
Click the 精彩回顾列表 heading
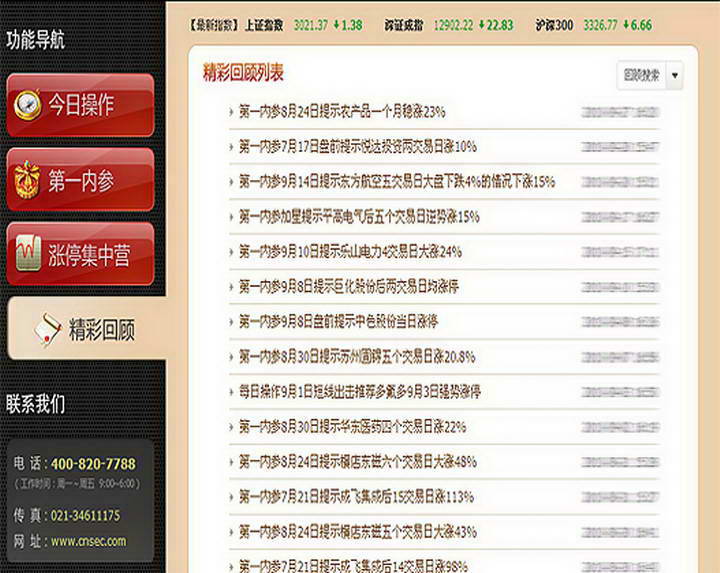coord(243,73)
